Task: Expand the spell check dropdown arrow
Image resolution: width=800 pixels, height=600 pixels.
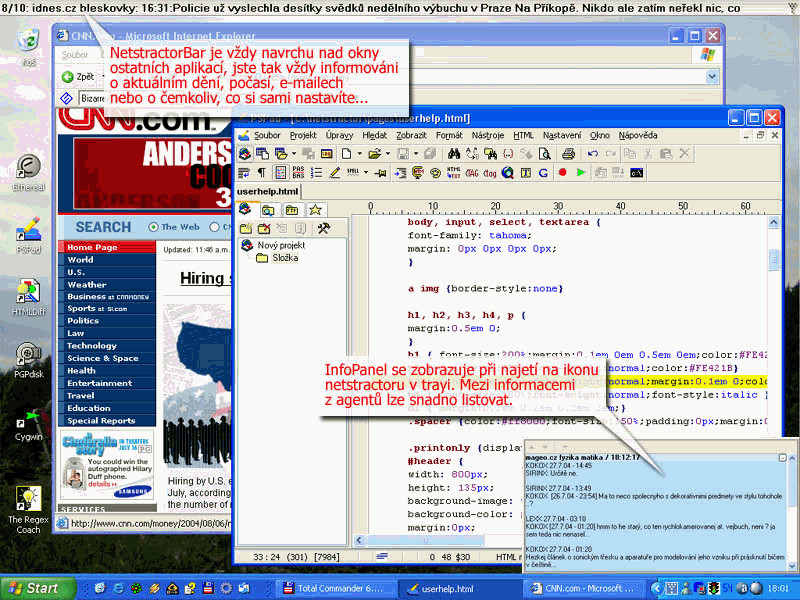Action: (x=366, y=173)
